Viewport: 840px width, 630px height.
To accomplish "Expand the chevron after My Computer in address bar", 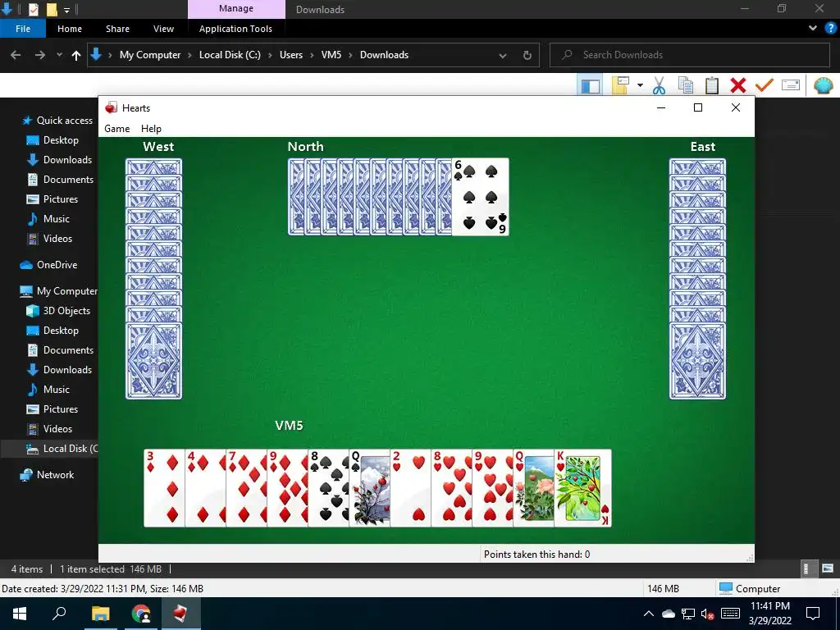I will pyautogui.click(x=189, y=55).
